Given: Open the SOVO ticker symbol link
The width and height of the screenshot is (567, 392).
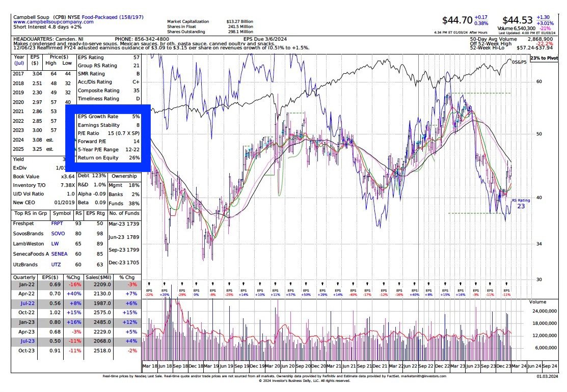Looking at the screenshot, I should pyautogui.click(x=58, y=234).
